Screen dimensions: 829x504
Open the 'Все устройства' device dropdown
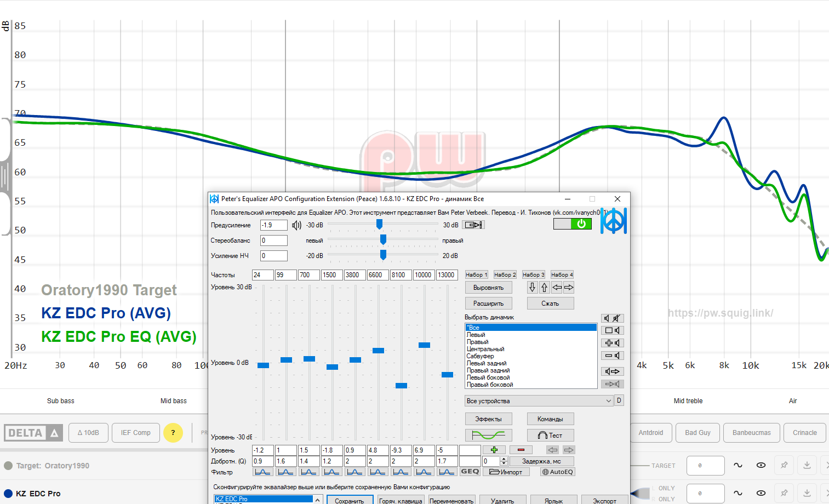pos(539,401)
